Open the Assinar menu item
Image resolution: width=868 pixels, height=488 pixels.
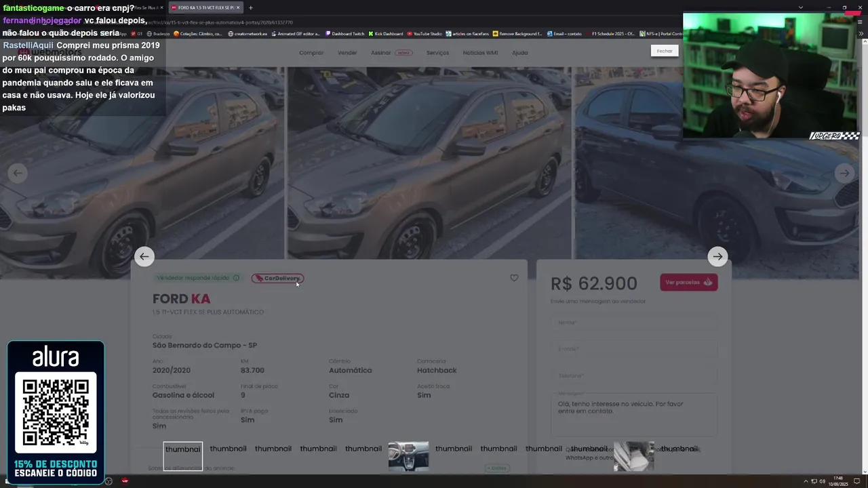click(391, 53)
